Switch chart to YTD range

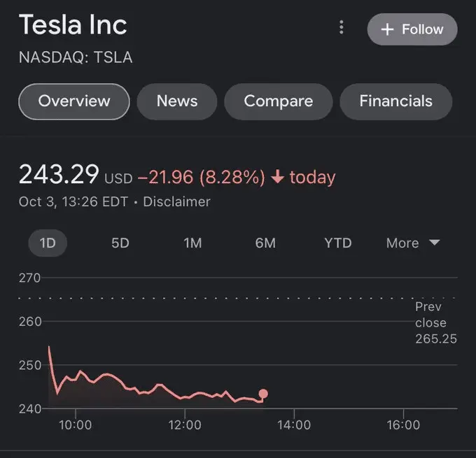pos(338,243)
